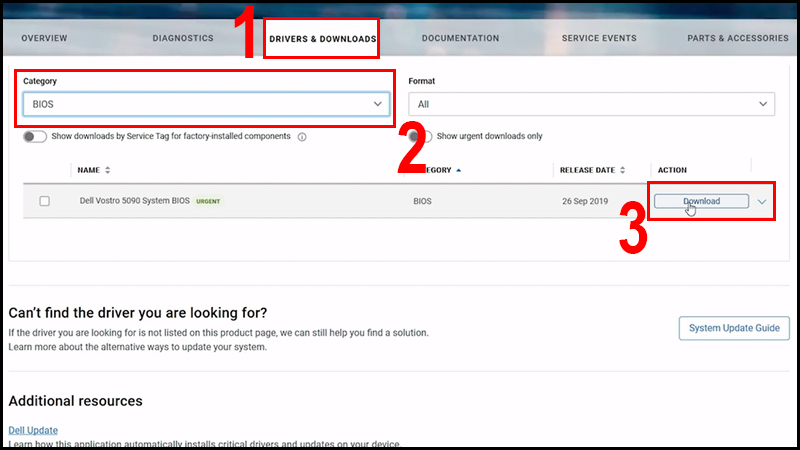Open the Overview tab
Screen dimensions: 800x450
(44, 38)
